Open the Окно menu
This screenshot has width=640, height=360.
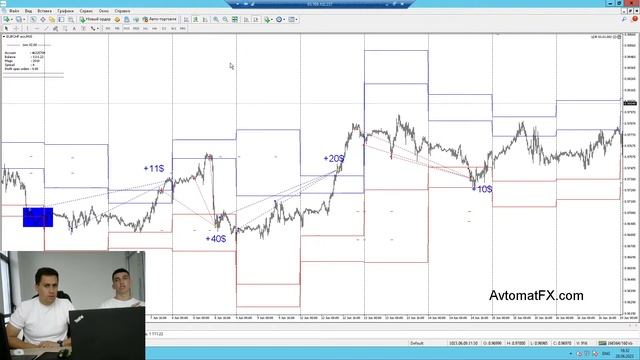pyautogui.click(x=104, y=11)
